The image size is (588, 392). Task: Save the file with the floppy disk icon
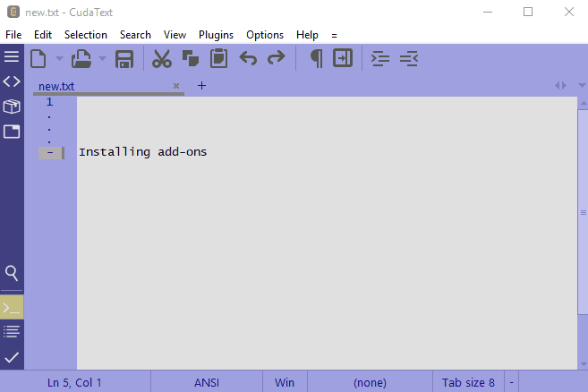(124, 59)
